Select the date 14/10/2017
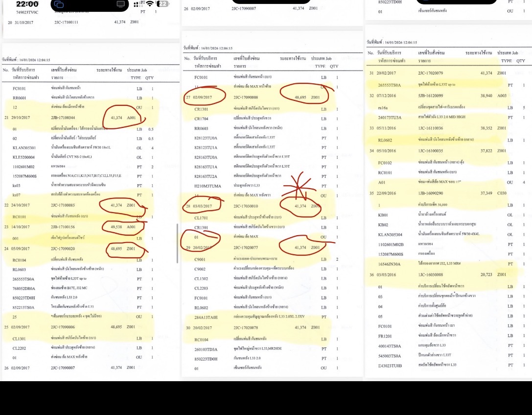Viewport: 532px width, 415px height. (x=21, y=227)
